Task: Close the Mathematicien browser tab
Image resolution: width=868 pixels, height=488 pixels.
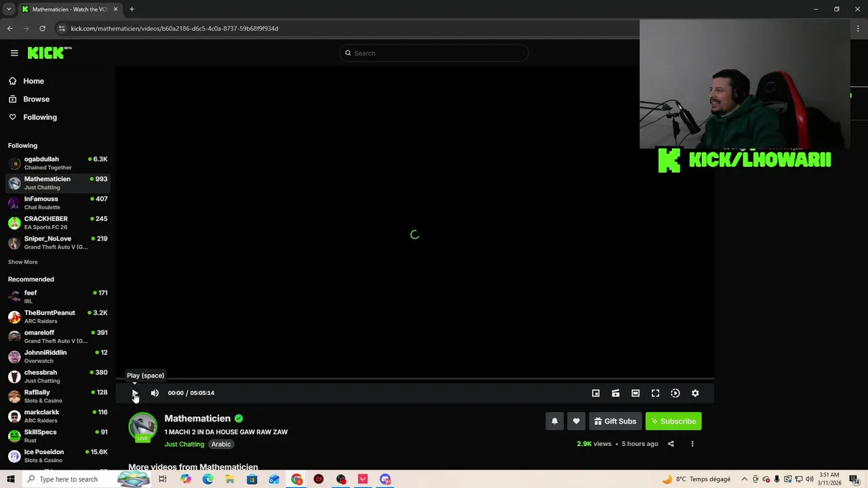Action: point(115,9)
